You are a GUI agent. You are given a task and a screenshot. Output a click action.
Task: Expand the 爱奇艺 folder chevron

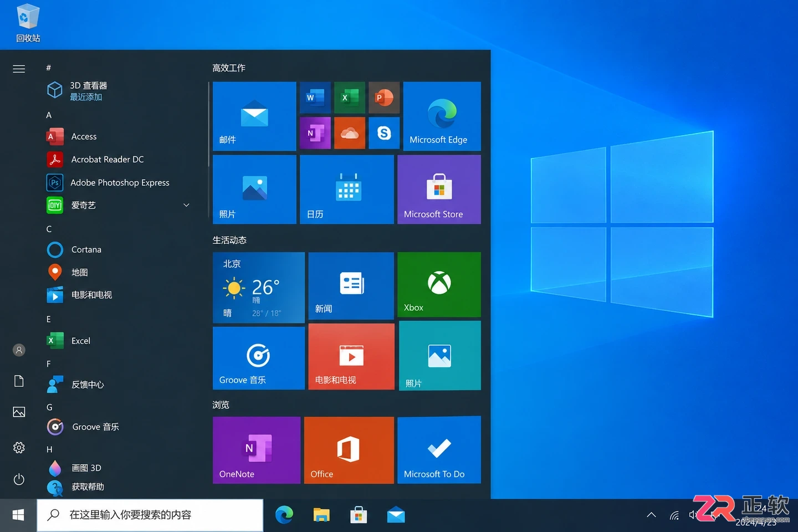point(187,205)
